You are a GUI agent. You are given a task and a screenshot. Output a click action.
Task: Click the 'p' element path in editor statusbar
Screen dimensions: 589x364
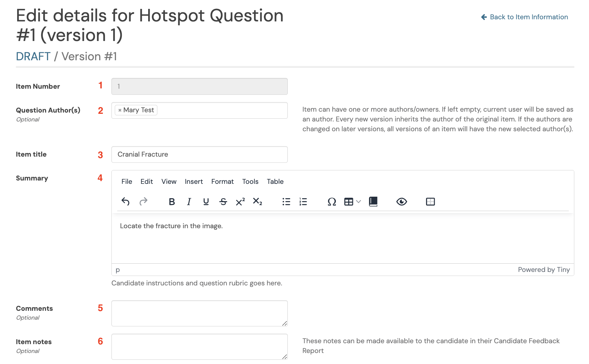(x=118, y=270)
